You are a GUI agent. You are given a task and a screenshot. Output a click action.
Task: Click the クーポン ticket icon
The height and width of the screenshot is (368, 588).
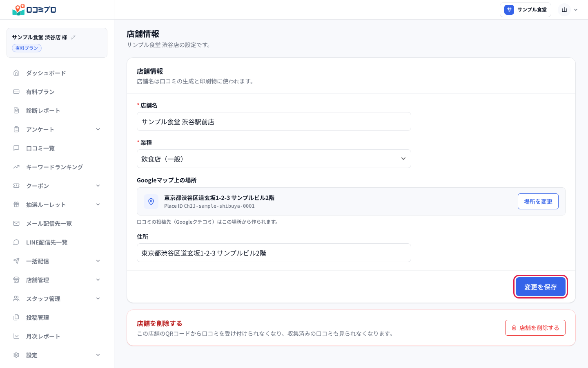coord(16,186)
